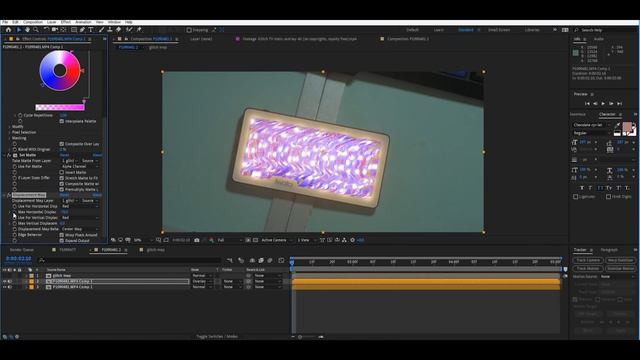Image resolution: width=640 pixels, height=360 pixels.
Task: Open the timeline Graph Editor icon
Action: (x=281, y=260)
